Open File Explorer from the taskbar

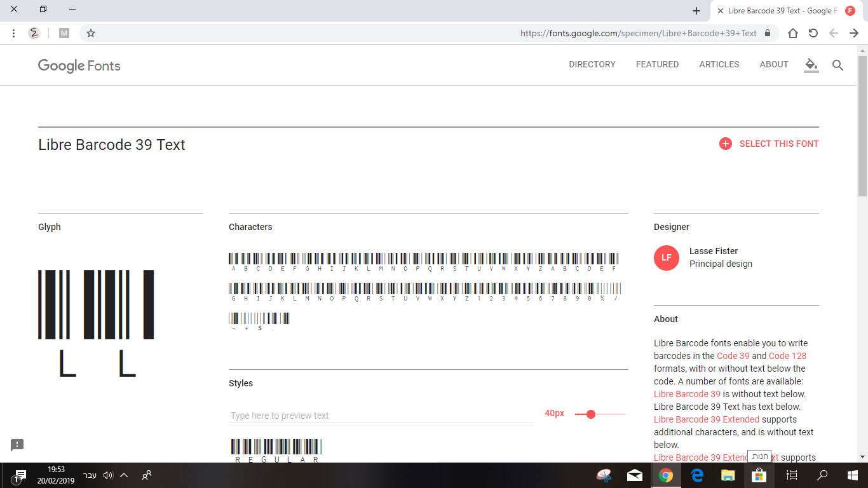click(x=728, y=475)
